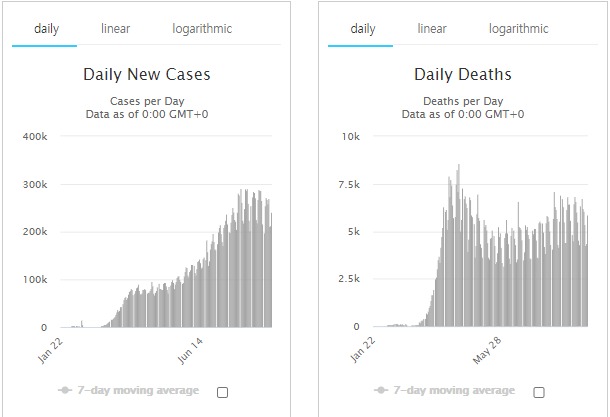Screen dimensions: 610x417
Task: Switch Daily New Cases chart to linear
Action: (x=115, y=29)
